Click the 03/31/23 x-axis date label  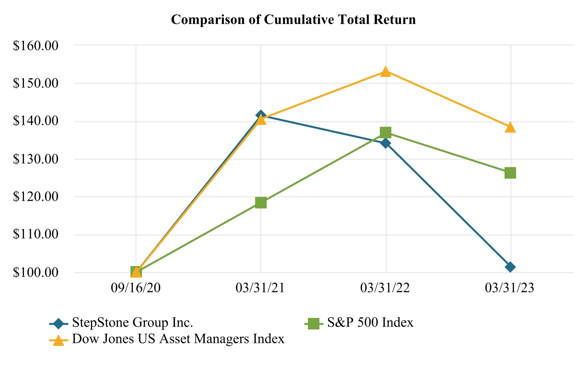tap(510, 288)
